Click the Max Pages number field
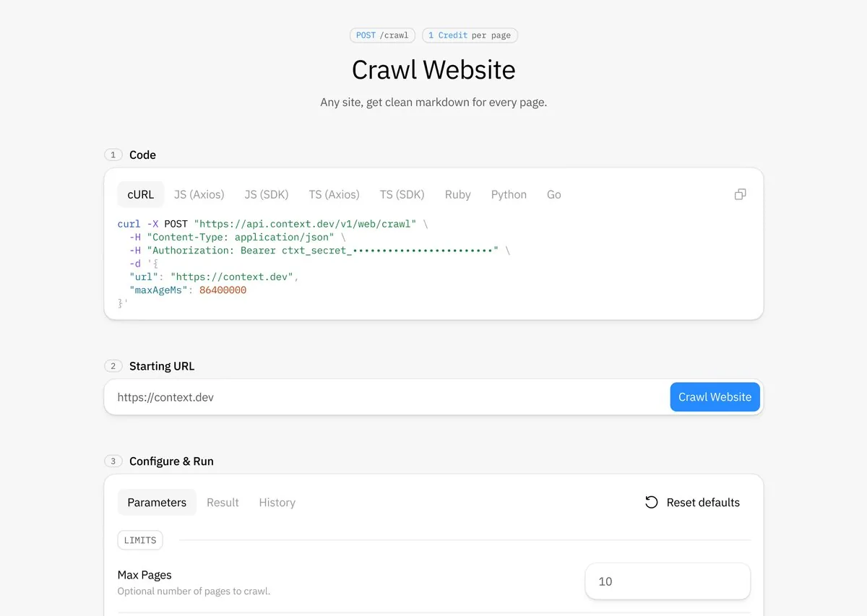Image resolution: width=867 pixels, height=616 pixels. (668, 581)
